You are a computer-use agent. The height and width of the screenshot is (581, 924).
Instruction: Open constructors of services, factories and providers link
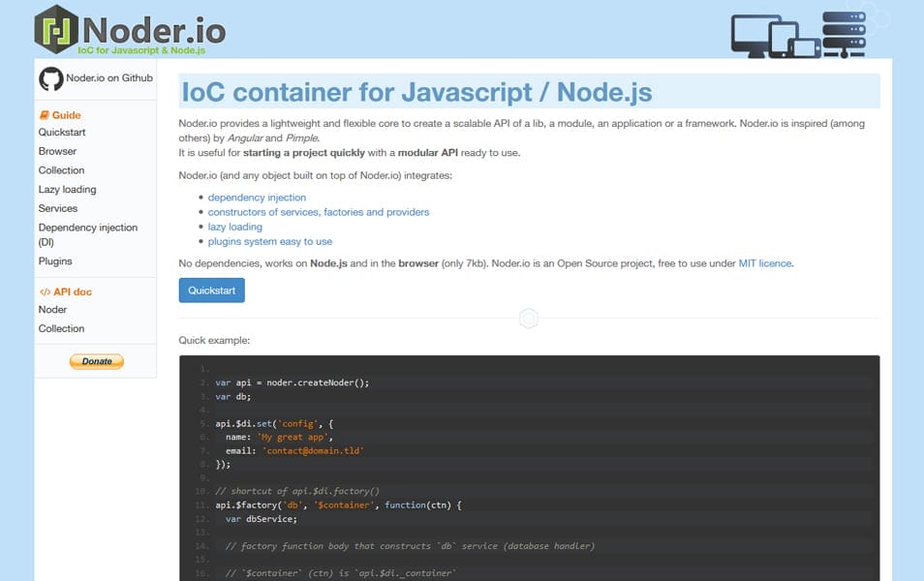pyautogui.click(x=320, y=211)
